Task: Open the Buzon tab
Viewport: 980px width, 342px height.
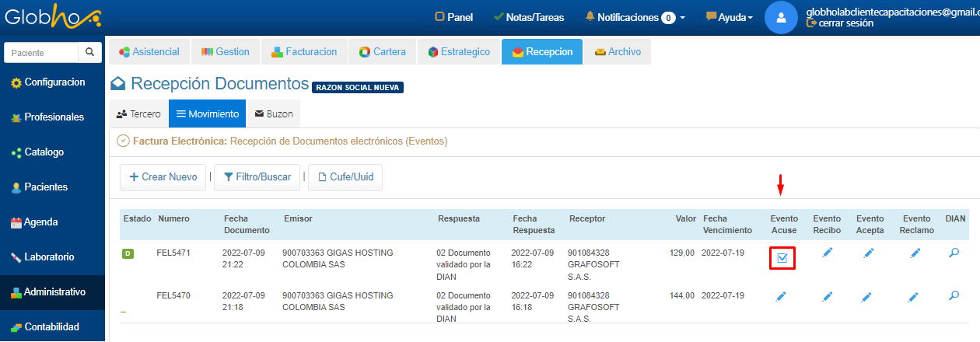Action: point(273,113)
